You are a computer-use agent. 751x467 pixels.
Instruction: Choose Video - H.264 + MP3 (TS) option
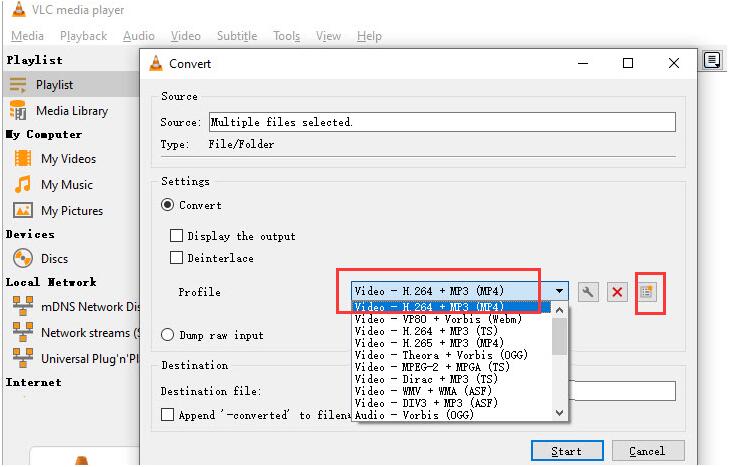451,331
